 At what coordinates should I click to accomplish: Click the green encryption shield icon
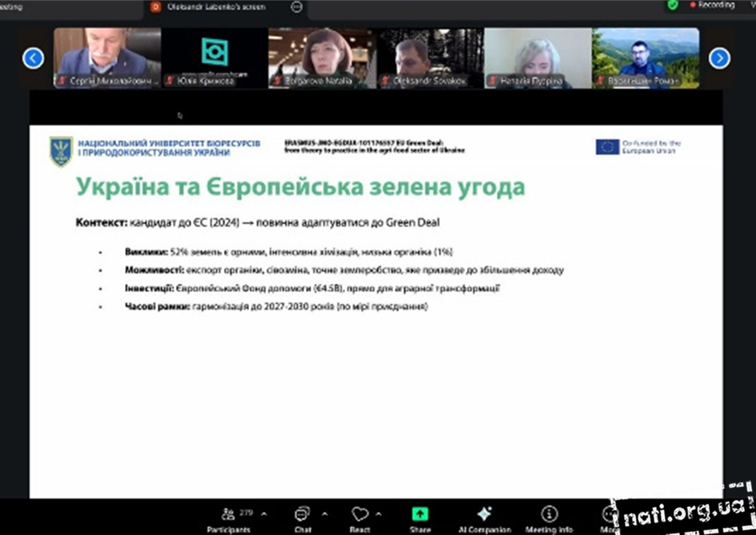pos(673,5)
